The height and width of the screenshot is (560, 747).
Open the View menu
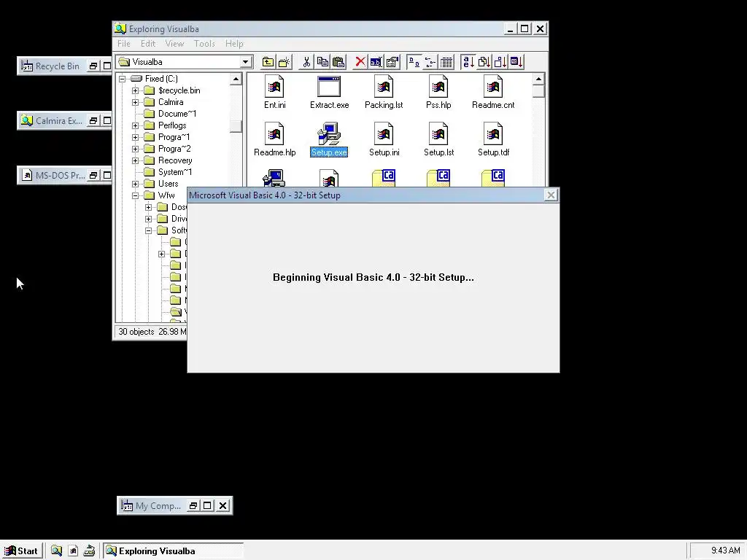(174, 43)
